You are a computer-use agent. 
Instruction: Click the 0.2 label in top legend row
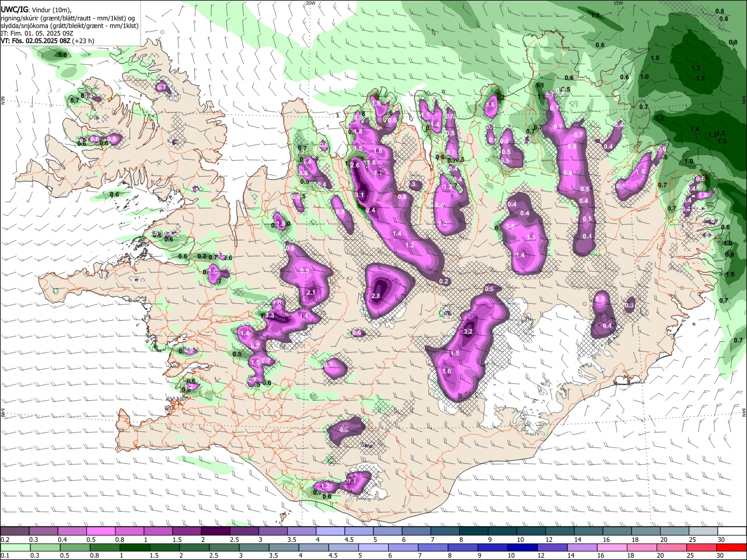point(4,540)
